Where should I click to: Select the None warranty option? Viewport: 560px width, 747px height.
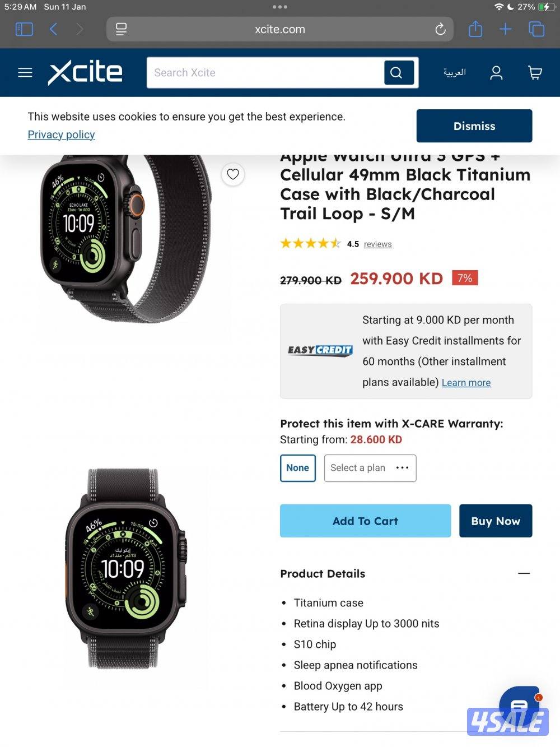tap(298, 468)
